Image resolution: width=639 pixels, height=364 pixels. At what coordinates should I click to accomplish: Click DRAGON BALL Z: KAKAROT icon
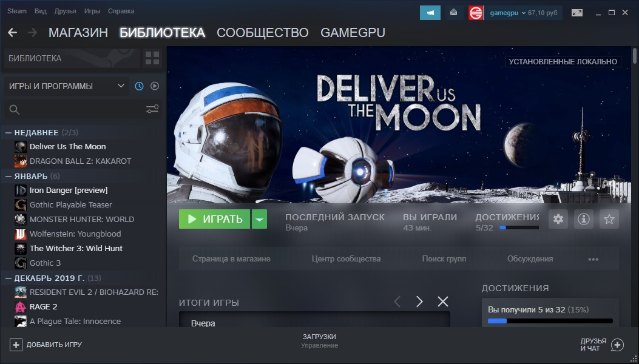[21, 161]
